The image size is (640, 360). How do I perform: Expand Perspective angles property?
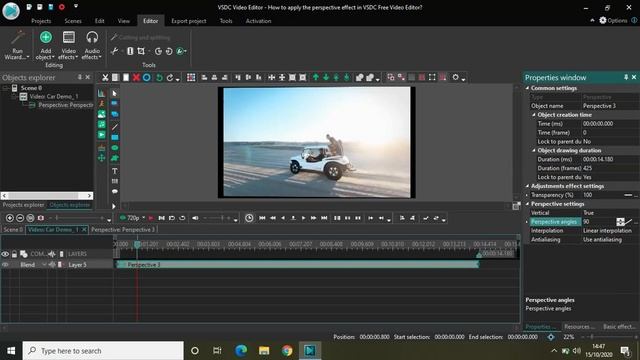(527, 222)
